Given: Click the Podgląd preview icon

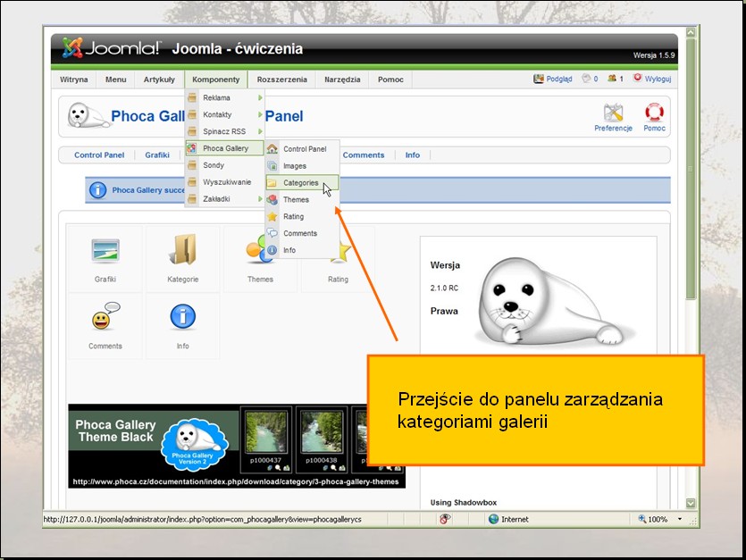Looking at the screenshot, I should point(538,79).
